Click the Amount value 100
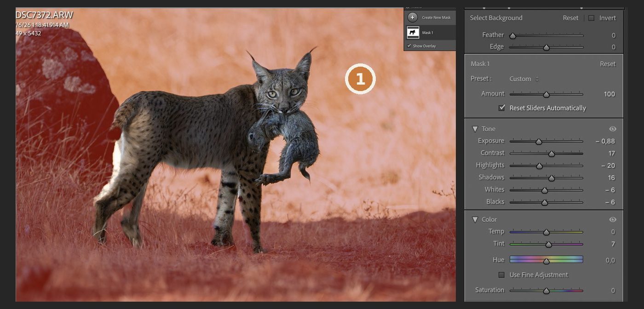 tap(609, 94)
